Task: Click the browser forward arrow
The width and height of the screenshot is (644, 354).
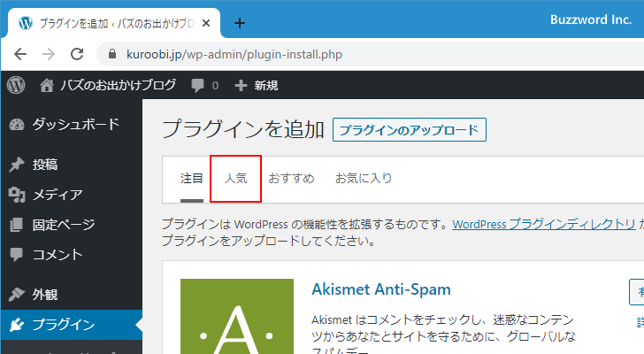Action: coord(49,54)
